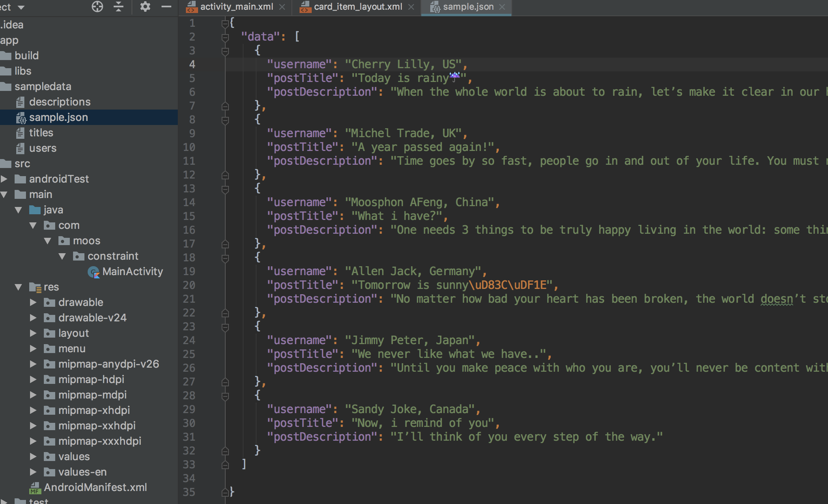Toggle the data array fold marker on line 2
828x504 pixels.
(x=225, y=37)
